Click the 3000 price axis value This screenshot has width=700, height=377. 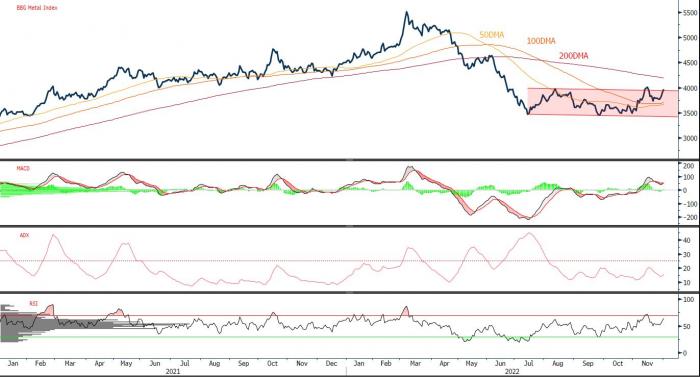coord(689,138)
